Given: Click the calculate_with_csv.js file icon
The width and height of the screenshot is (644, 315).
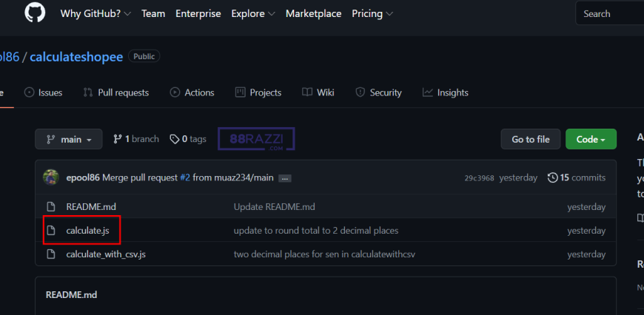Looking at the screenshot, I should coord(51,254).
